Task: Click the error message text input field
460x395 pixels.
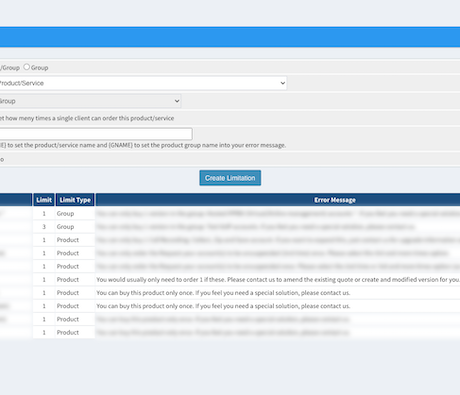Action: pos(96,134)
